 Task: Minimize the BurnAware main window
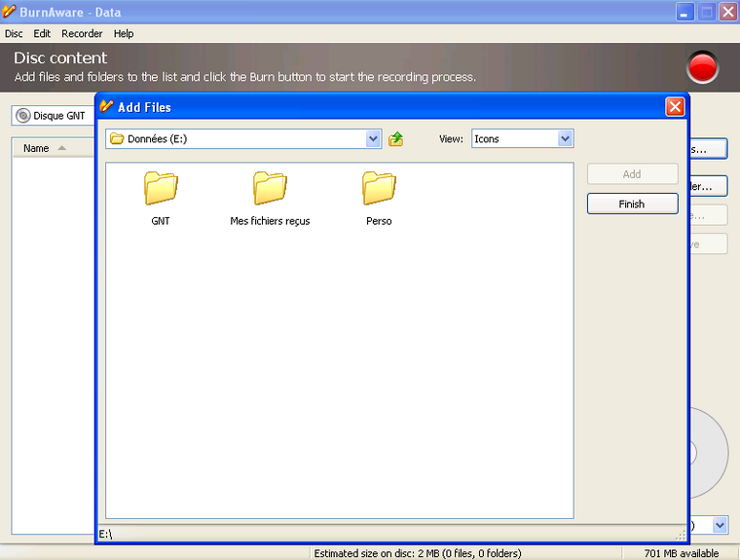tap(684, 12)
